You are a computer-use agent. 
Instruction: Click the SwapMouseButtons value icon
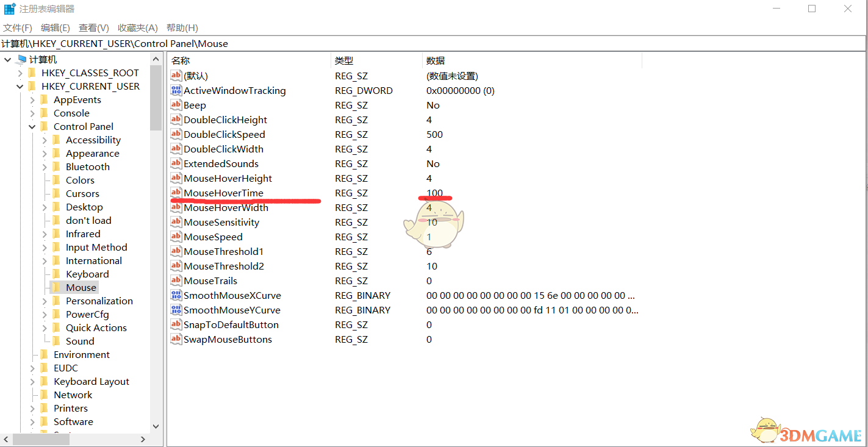[176, 339]
